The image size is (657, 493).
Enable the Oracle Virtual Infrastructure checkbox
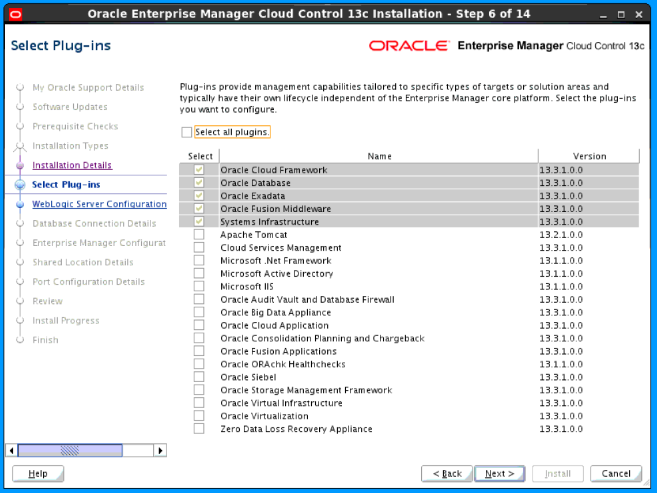pos(199,403)
